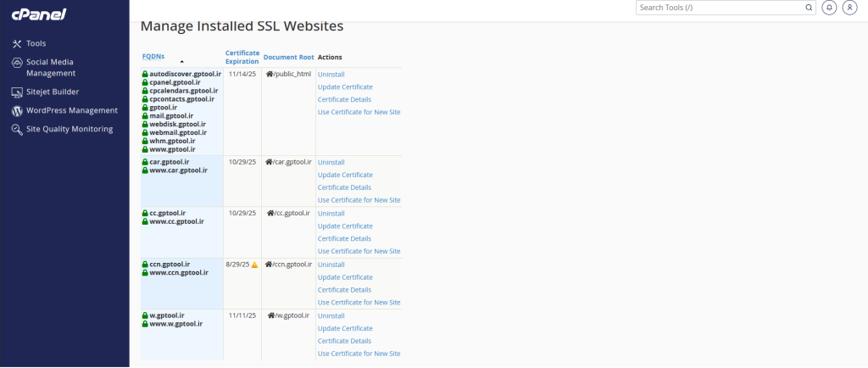Click the cPanel logo
868x368 pixels.
click(39, 15)
